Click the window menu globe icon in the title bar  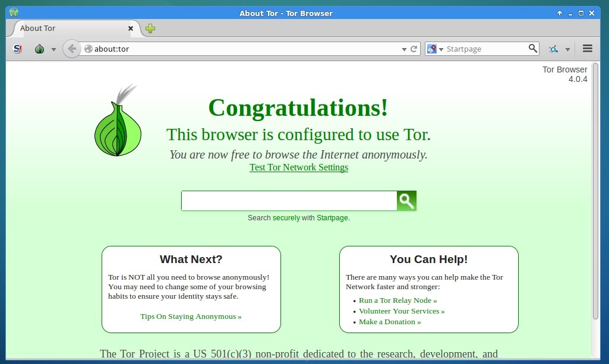14,13
